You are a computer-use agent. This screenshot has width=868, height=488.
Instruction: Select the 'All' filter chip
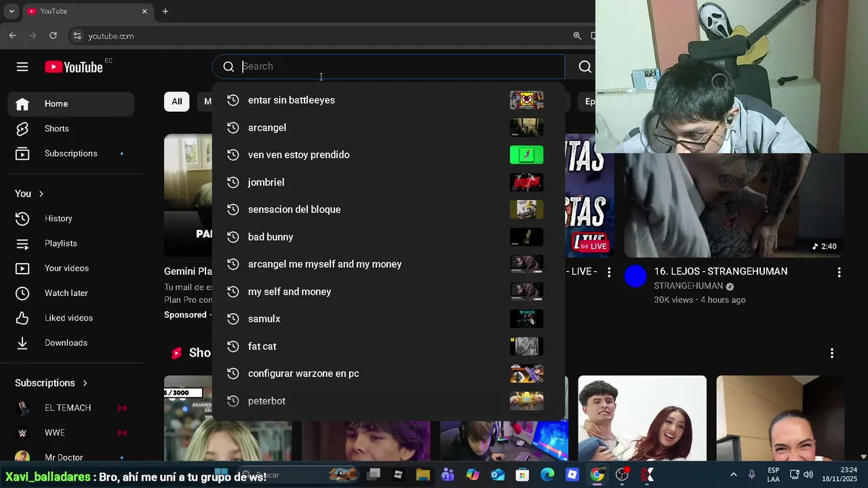176,102
